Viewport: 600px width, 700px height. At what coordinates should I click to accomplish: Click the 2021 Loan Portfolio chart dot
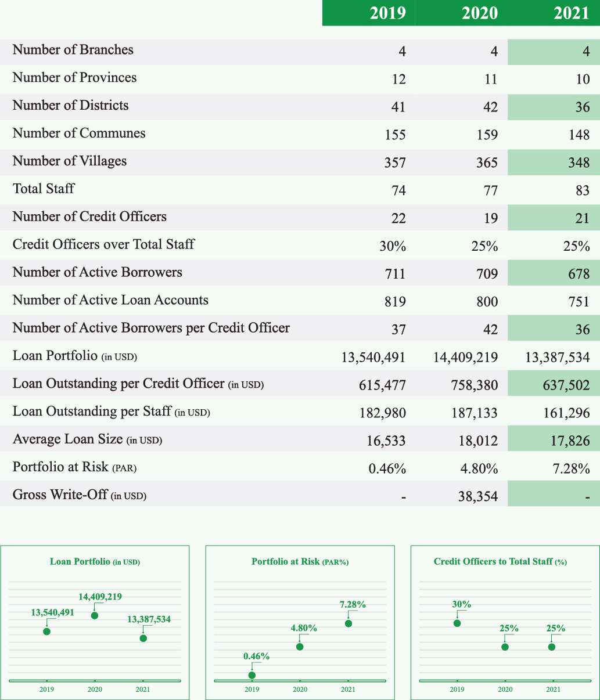[x=143, y=638]
